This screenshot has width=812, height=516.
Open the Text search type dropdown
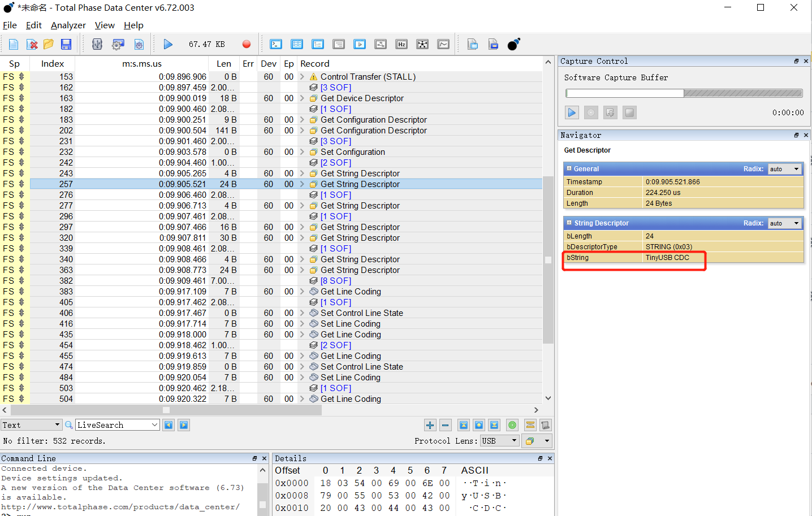31,424
